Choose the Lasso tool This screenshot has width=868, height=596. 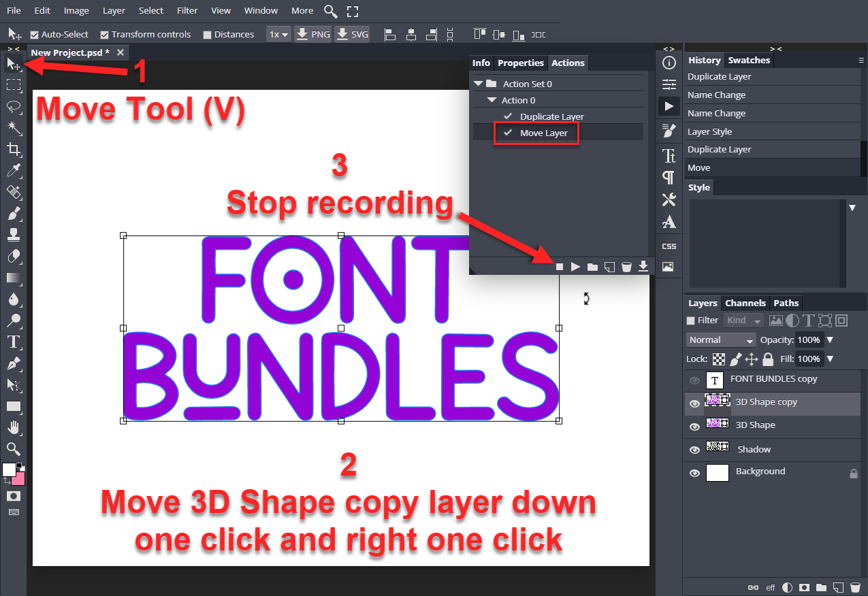coord(13,106)
